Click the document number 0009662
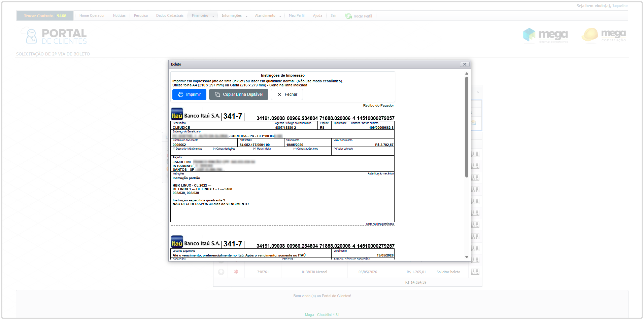This screenshot has height=320, width=644. (179, 145)
